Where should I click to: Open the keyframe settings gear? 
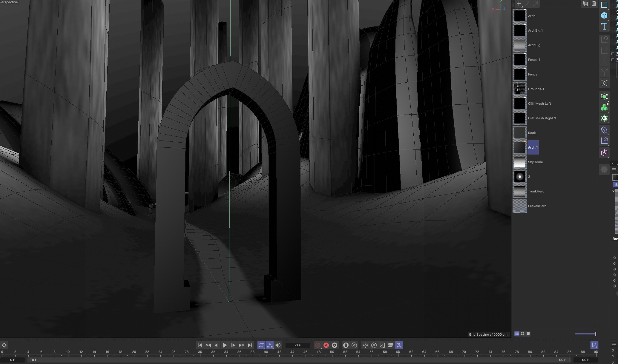click(x=335, y=345)
